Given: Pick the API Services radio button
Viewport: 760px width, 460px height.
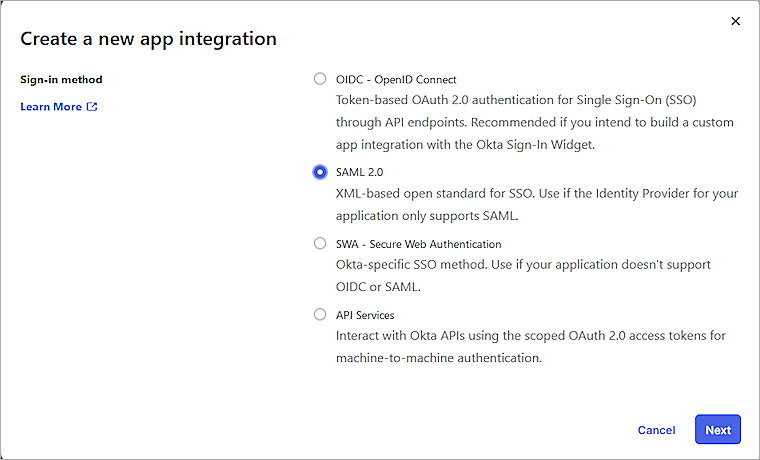Looking at the screenshot, I should coord(320,315).
